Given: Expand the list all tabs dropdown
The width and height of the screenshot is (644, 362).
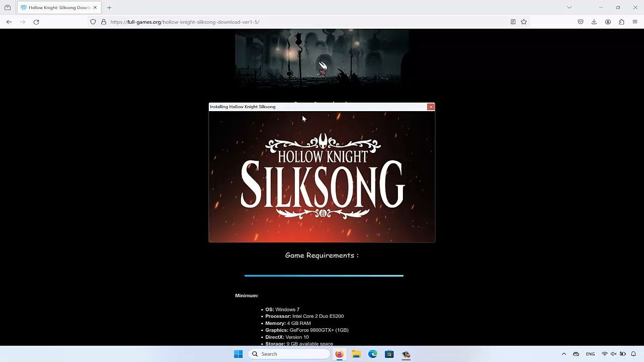Looking at the screenshot, I should click(x=569, y=8).
